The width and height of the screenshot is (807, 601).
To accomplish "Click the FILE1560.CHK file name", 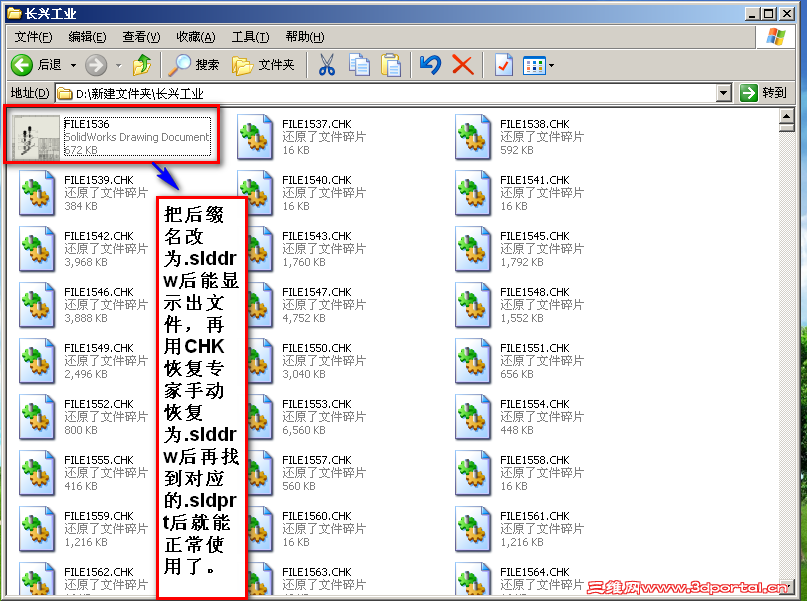I will [317, 516].
